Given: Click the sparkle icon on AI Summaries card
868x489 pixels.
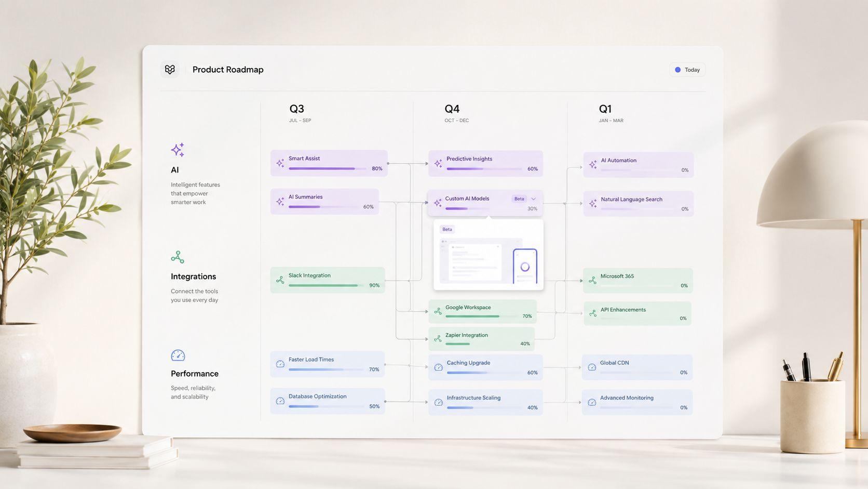Looking at the screenshot, I should point(280,202).
